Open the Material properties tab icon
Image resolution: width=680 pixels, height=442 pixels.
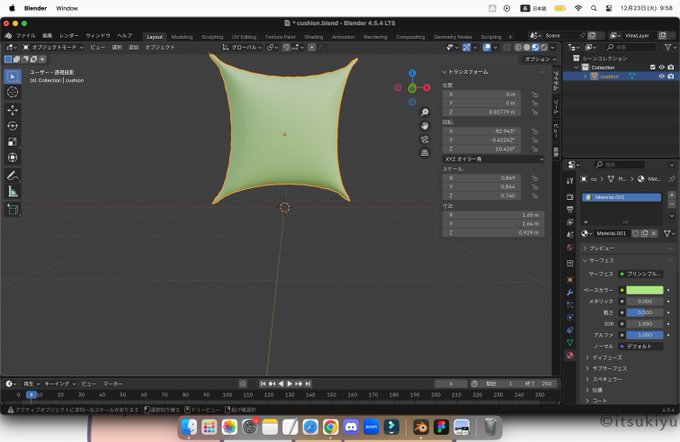click(570, 356)
